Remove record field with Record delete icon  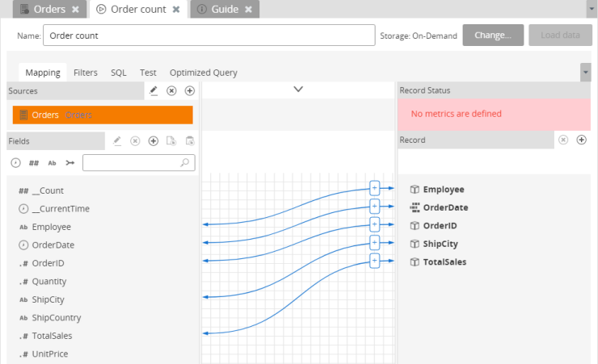point(563,140)
